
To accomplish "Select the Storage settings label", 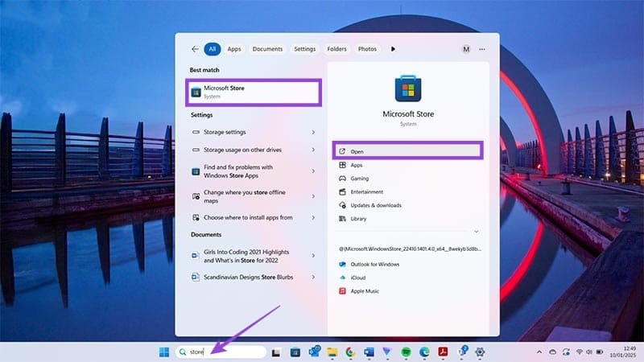I will coord(225,132).
